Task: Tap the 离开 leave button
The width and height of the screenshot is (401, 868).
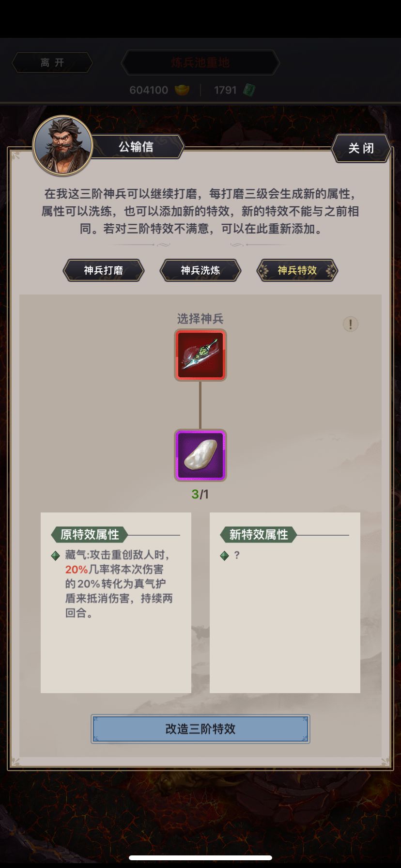Action: point(52,62)
